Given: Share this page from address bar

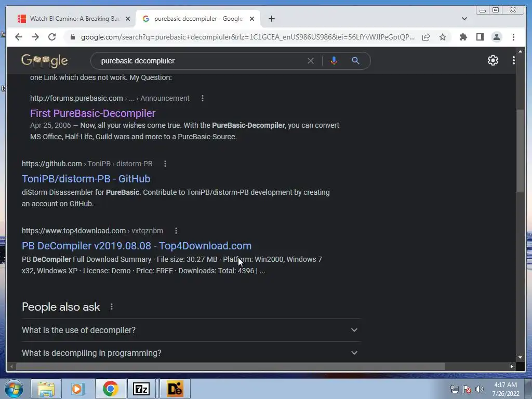Looking at the screenshot, I should click(426, 37).
